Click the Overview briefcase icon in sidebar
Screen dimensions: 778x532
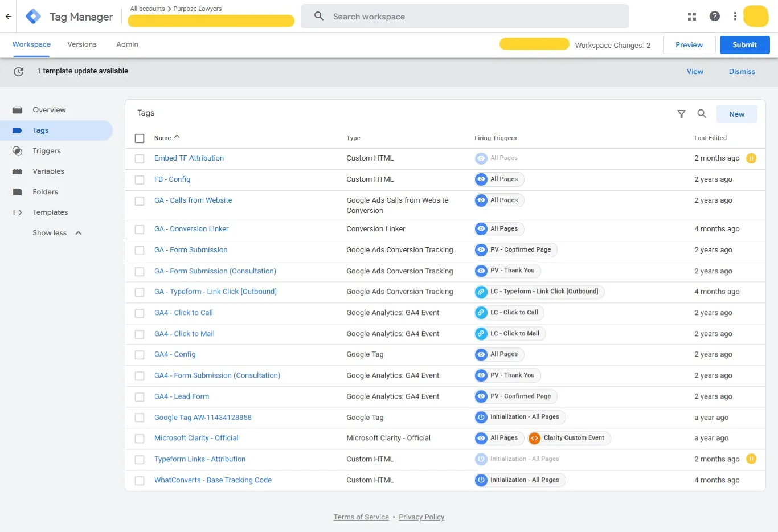click(18, 110)
